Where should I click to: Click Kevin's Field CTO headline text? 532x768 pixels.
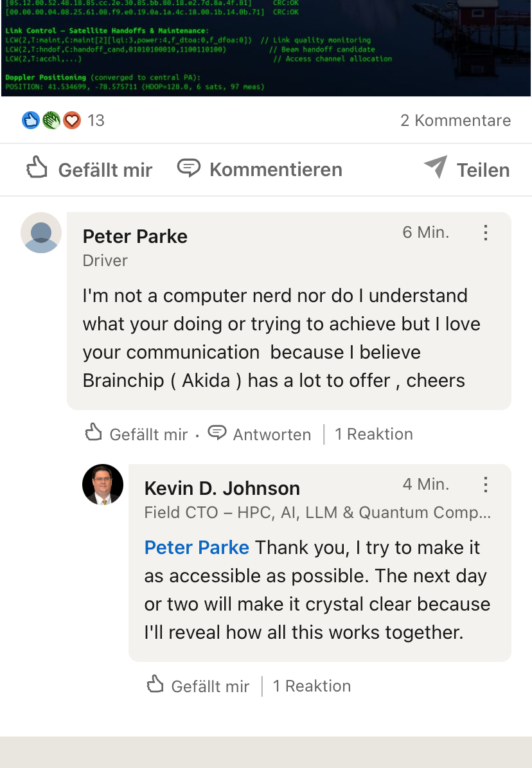pos(317,512)
